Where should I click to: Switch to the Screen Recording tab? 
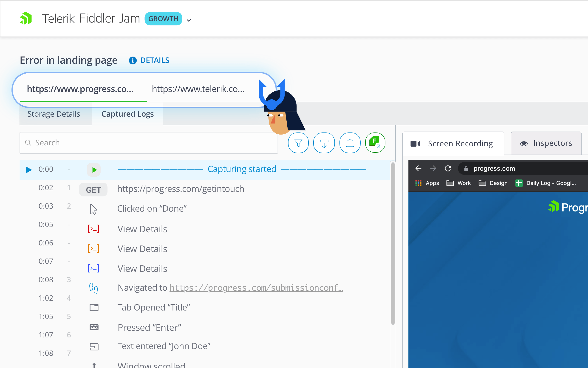pyautogui.click(x=453, y=144)
